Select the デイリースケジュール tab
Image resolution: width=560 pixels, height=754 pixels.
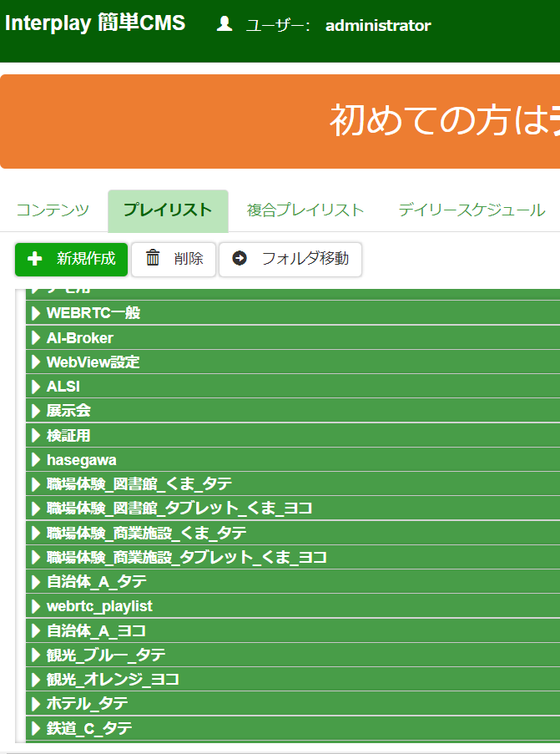(x=472, y=210)
